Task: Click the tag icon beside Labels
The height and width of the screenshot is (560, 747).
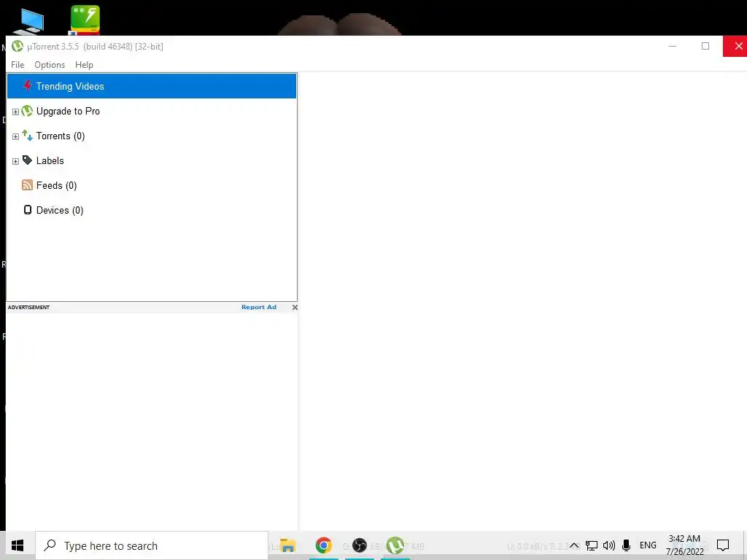Action: pyautogui.click(x=27, y=160)
